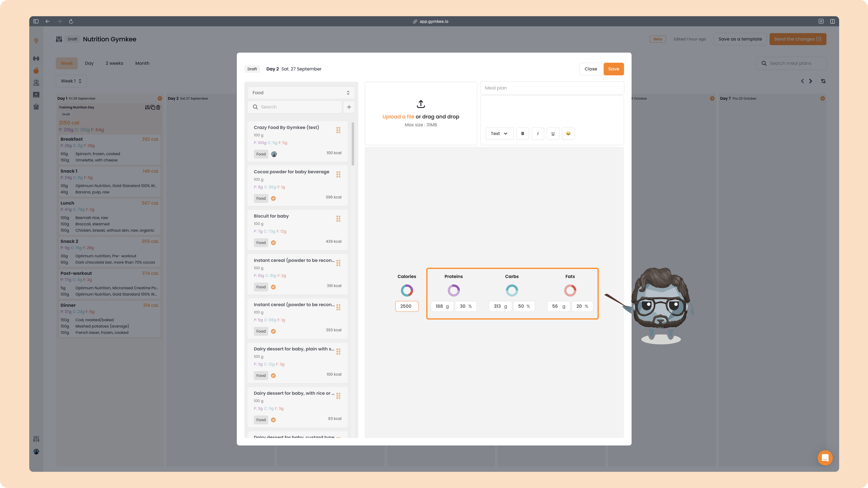Click the Fats percent field showing 20

(582, 306)
